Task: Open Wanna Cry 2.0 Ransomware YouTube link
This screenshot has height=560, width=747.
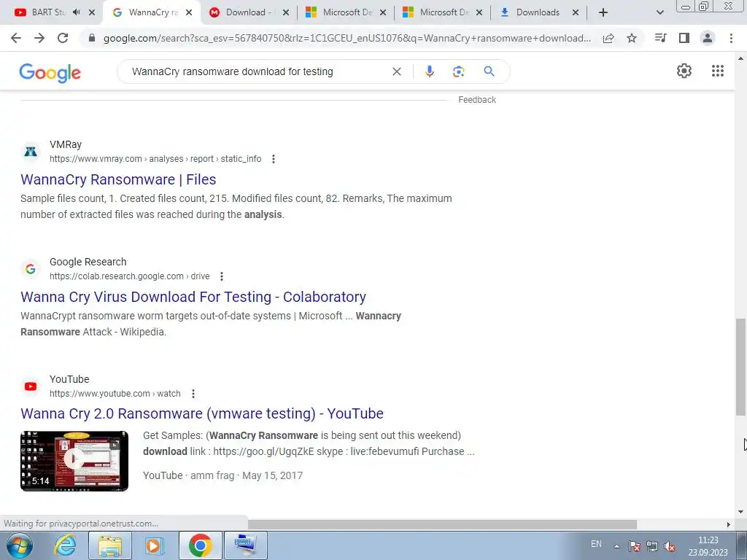Action: pyautogui.click(x=201, y=413)
